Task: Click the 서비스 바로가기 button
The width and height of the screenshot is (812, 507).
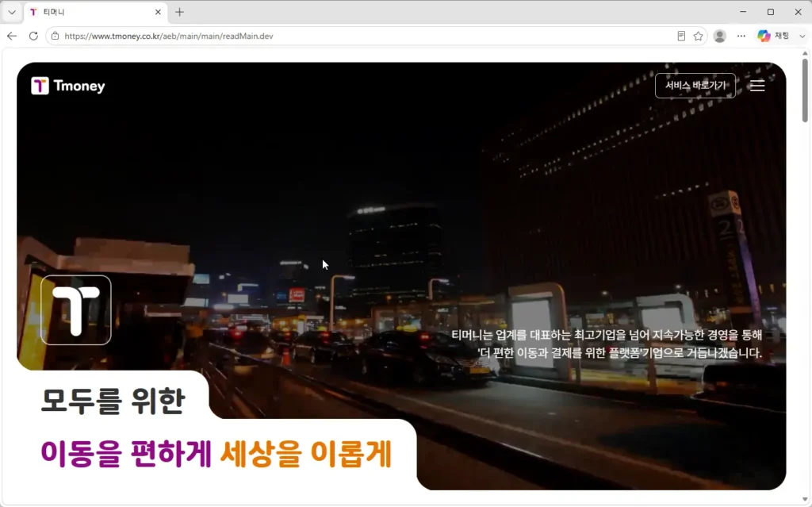Action: pyautogui.click(x=695, y=86)
